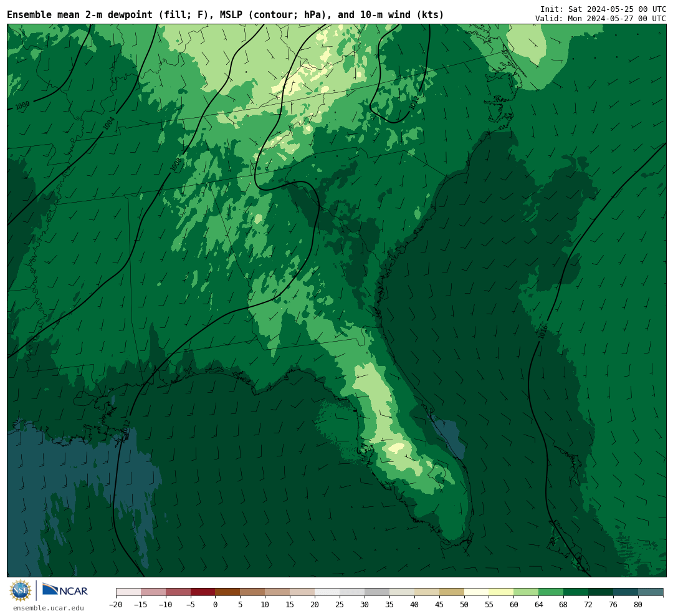Image resolution: width=673 pixels, height=616 pixels.
Task: Click the dark teal swatch between 76 and 80
Action: (x=626, y=592)
